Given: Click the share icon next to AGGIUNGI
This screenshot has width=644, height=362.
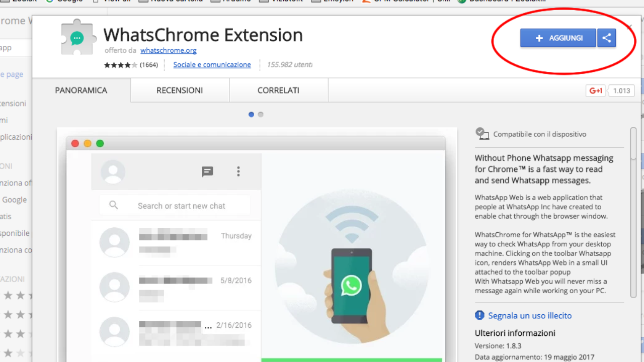Looking at the screenshot, I should (607, 38).
